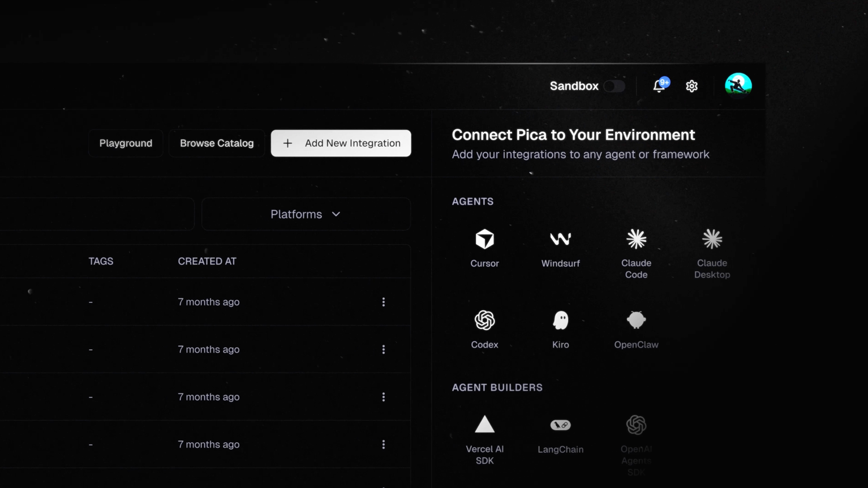The width and height of the screenshot is (868, 488).
Task: Open the Cursor agent integration
Action: pos(484,249)
